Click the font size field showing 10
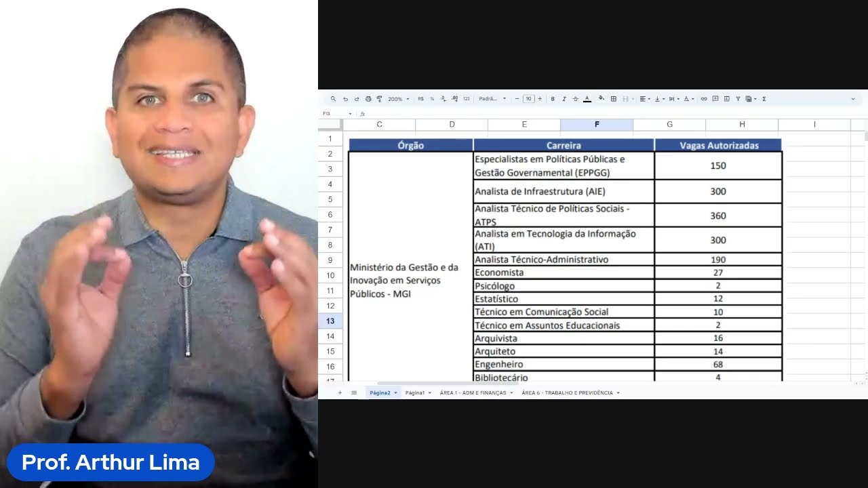Screen dimensions: 868x488 [528, 99]
